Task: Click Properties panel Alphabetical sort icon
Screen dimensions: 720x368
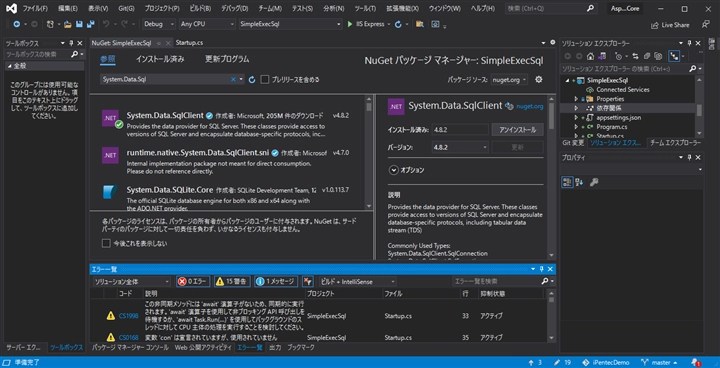Action: (x=579, y=182)
